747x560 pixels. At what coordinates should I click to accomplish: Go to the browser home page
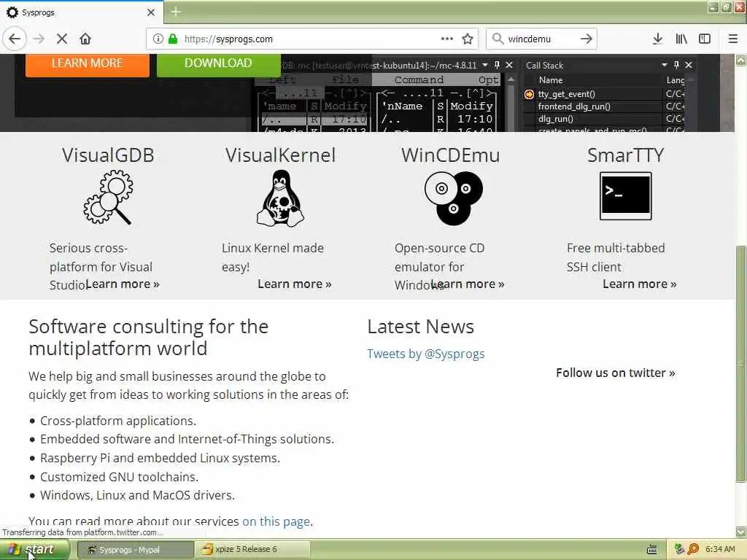coord(85,39)
